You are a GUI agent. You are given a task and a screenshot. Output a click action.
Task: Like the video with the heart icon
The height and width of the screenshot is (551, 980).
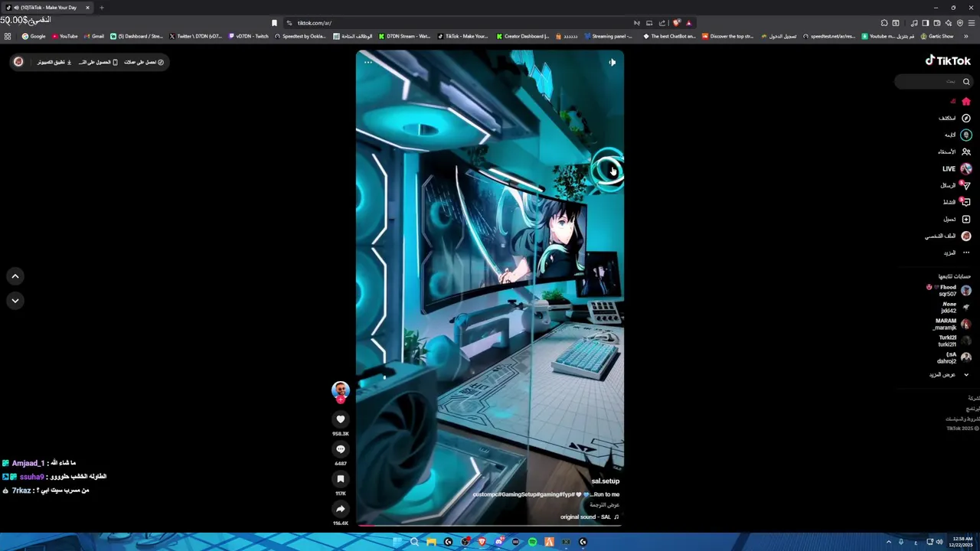(x=341, y=419)
